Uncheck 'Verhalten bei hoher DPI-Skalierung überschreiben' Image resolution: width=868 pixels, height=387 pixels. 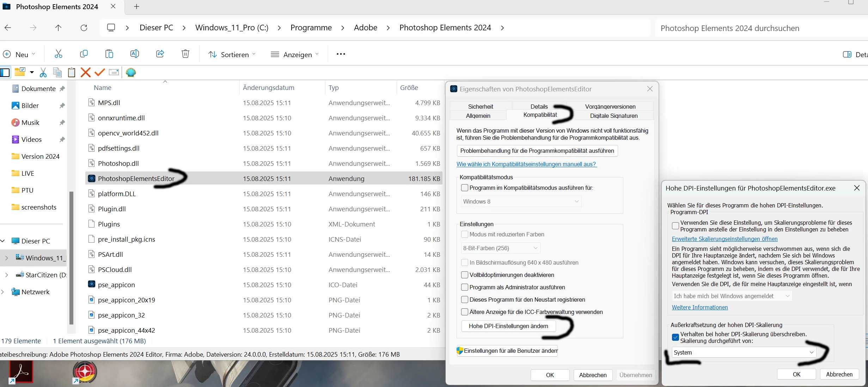point(676,337)
